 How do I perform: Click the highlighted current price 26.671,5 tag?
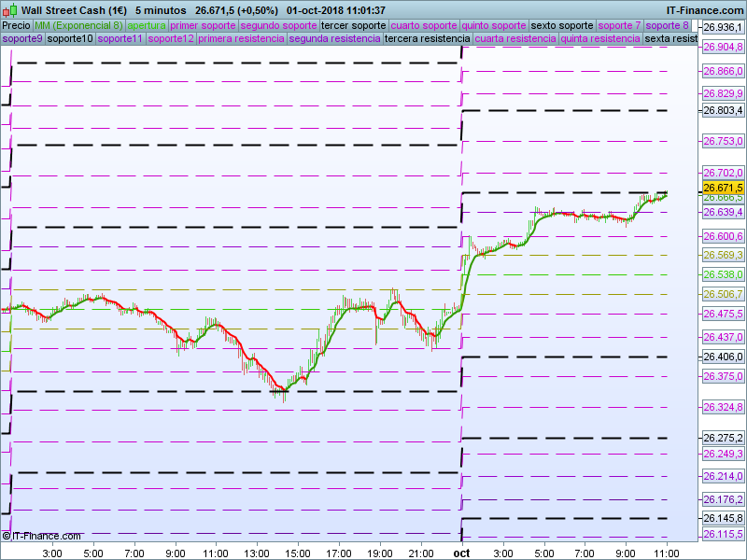[x=722, y=188]
